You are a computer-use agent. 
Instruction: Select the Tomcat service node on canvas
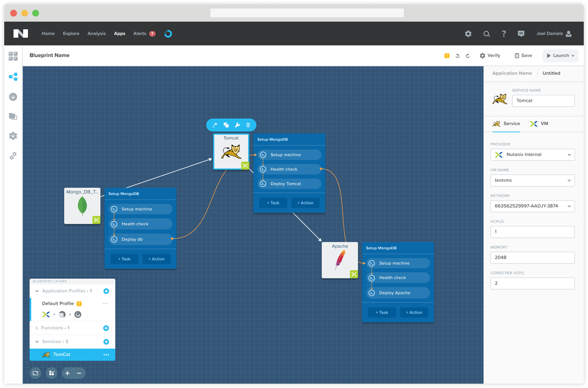(231, 151)
